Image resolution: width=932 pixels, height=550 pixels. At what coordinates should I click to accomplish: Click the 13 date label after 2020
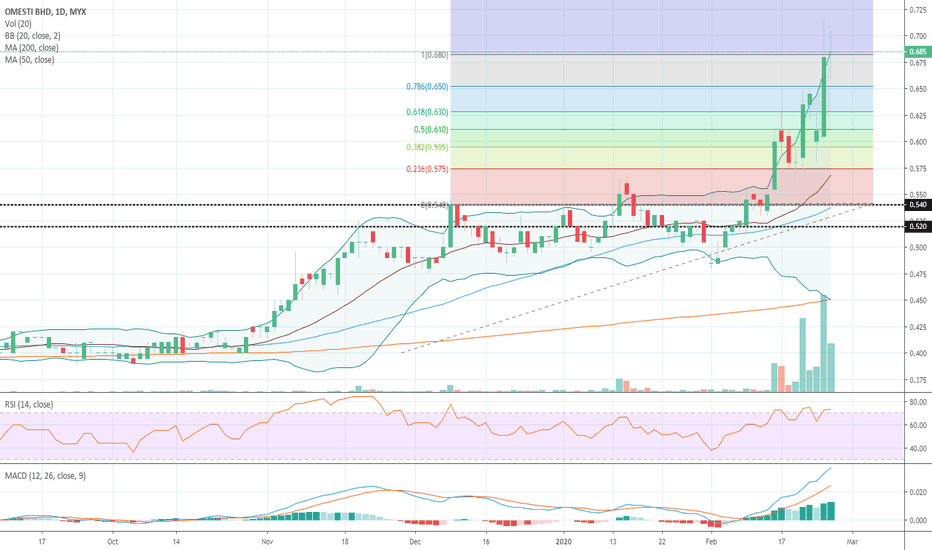pos(613,542)
